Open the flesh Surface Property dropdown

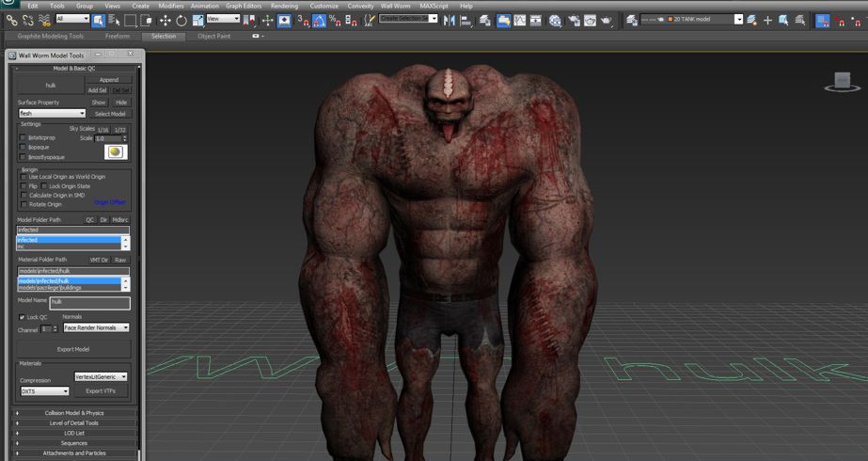pos(52,113)
